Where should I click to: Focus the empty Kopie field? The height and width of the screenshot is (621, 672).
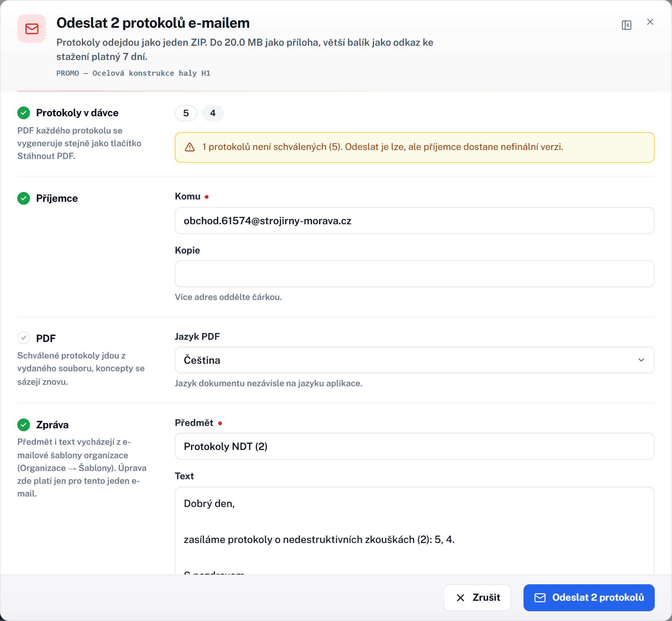point(415,274)
